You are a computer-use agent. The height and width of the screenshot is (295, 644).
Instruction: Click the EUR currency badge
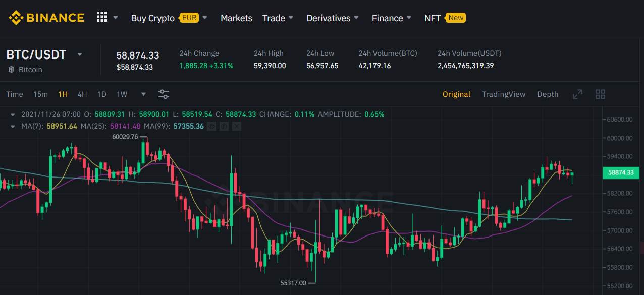[189, 18]
